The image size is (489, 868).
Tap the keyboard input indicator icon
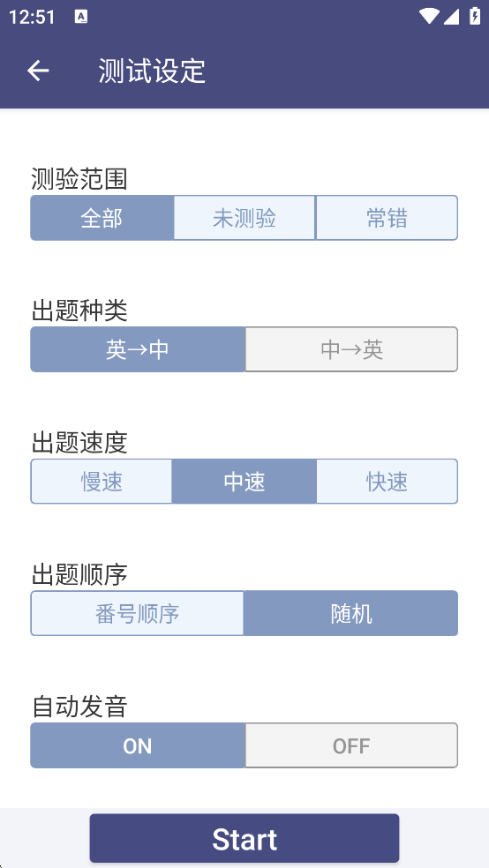point(81,17)
